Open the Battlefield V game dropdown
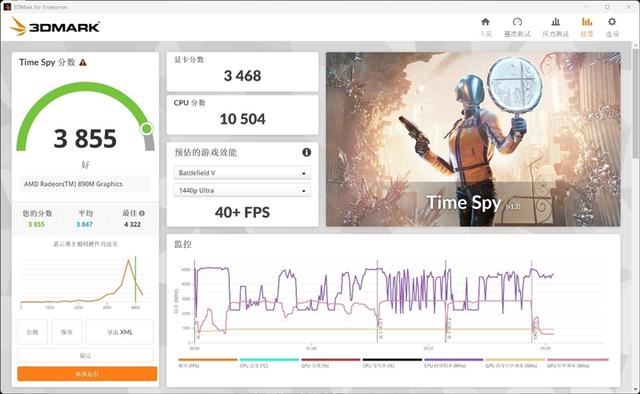 pos(242,173)
